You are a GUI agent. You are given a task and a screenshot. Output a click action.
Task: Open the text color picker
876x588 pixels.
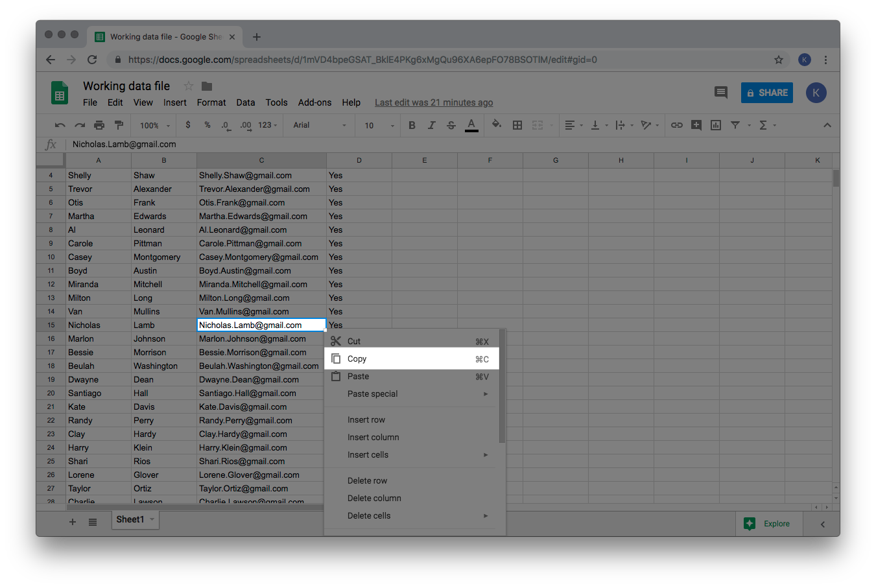[x=471, y=125]
